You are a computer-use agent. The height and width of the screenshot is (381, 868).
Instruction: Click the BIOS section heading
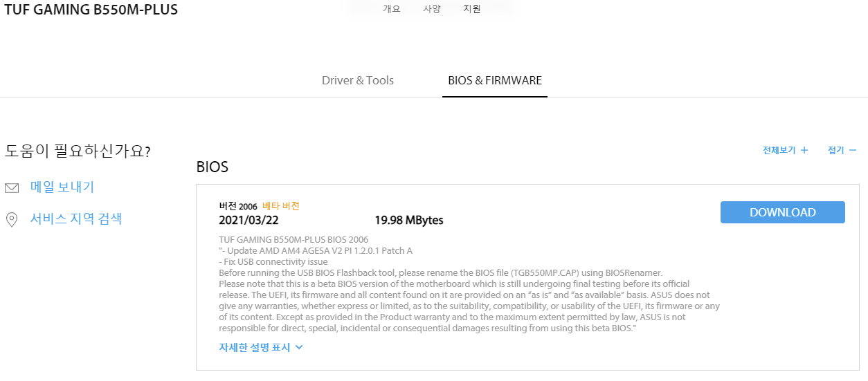[213, 167]
